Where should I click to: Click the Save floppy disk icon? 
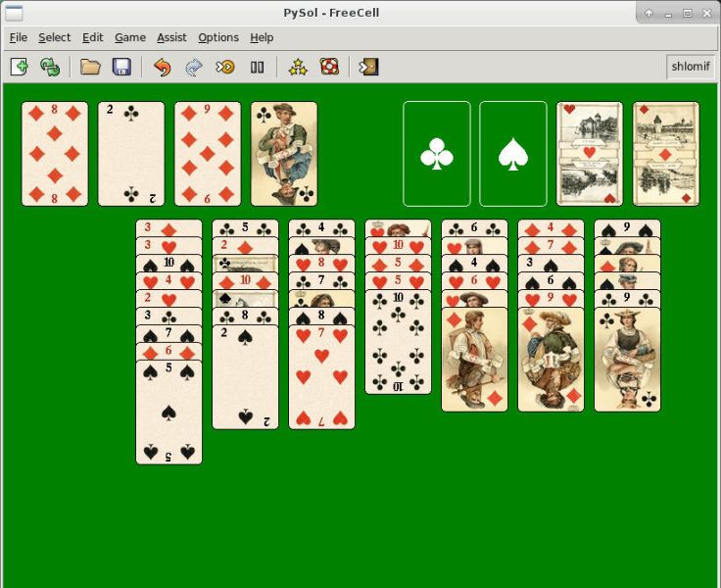coord(121,68)
